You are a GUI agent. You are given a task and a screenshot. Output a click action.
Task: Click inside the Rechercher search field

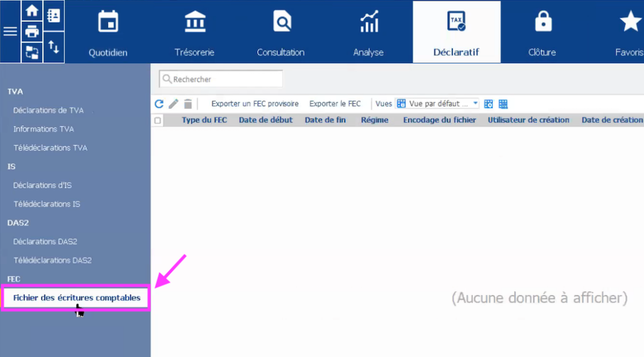coord(221,79)
